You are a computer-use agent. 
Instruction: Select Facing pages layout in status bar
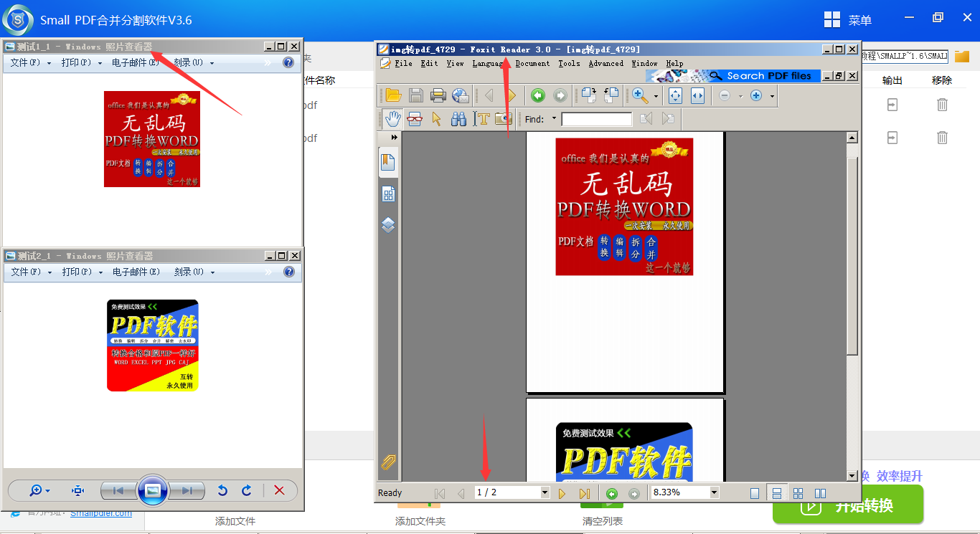[x=820, y=493]
